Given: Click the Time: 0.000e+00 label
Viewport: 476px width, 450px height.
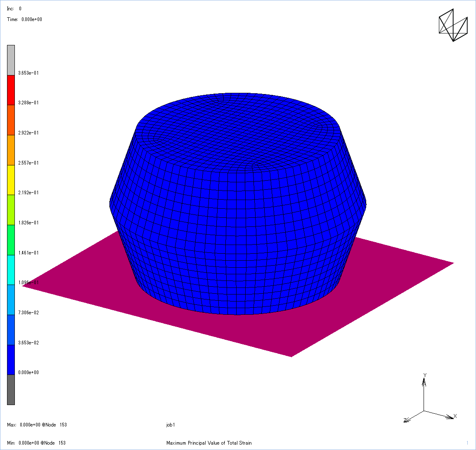Looking at the screenshot, I should [24, 19].
